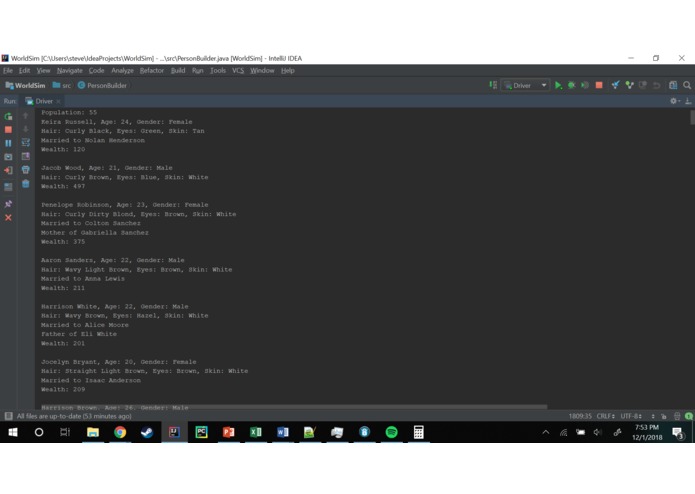The image size is (695, 494).
Task: Restore layout icon in Run panel sidebar
Action: pyautogui.click(x=8, y=187)
